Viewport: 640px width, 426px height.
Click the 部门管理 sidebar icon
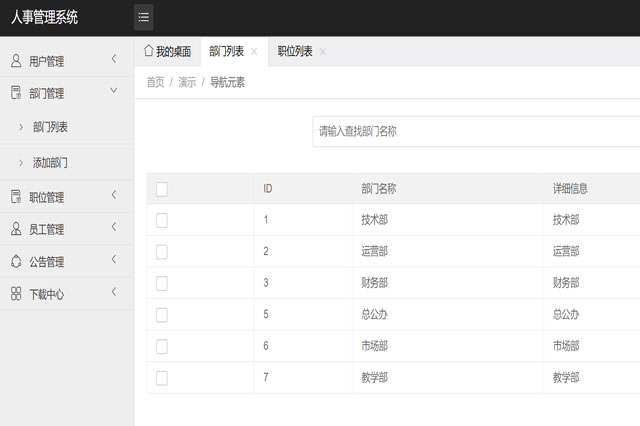coord(16,93)
